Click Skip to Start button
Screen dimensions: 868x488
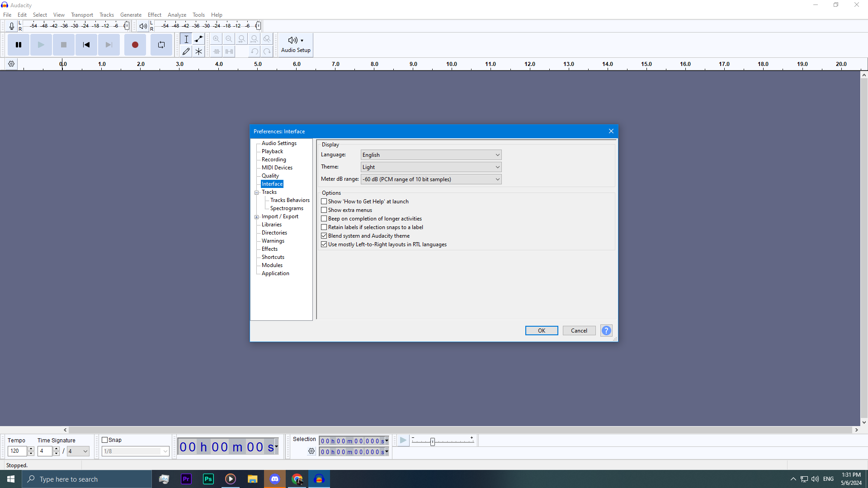(x=86, y=45)
